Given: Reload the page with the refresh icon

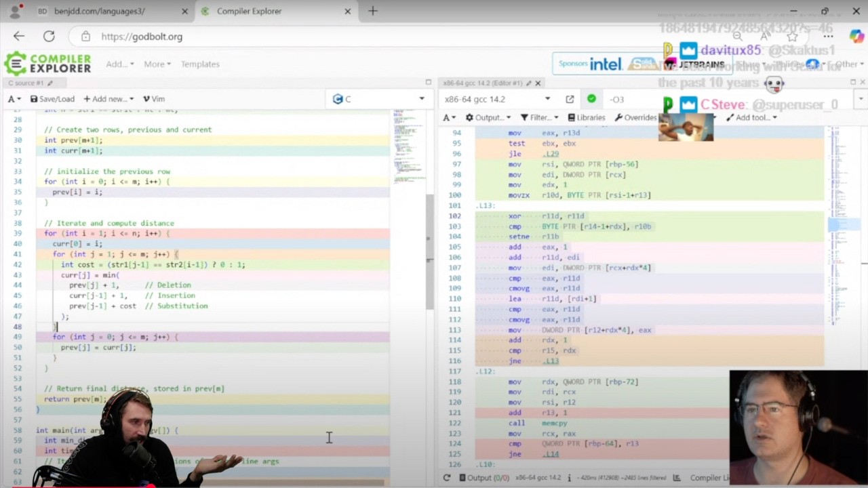Looking at the screenshot, I should pos(49,37).
